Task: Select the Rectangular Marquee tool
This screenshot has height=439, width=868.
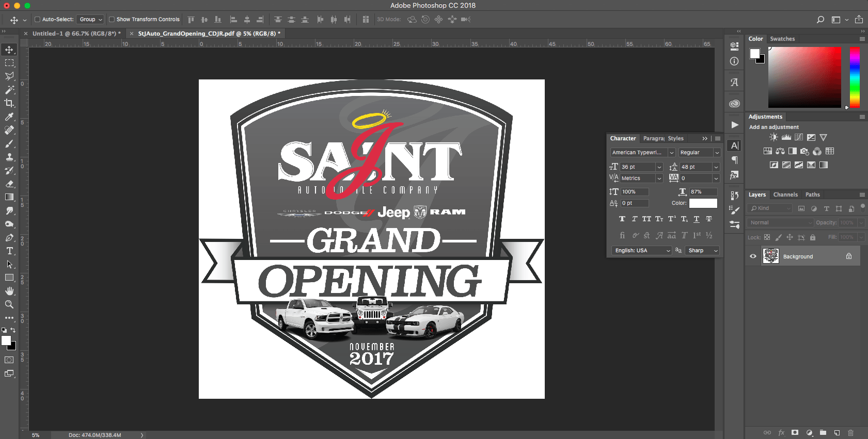Action: (9, 63)
